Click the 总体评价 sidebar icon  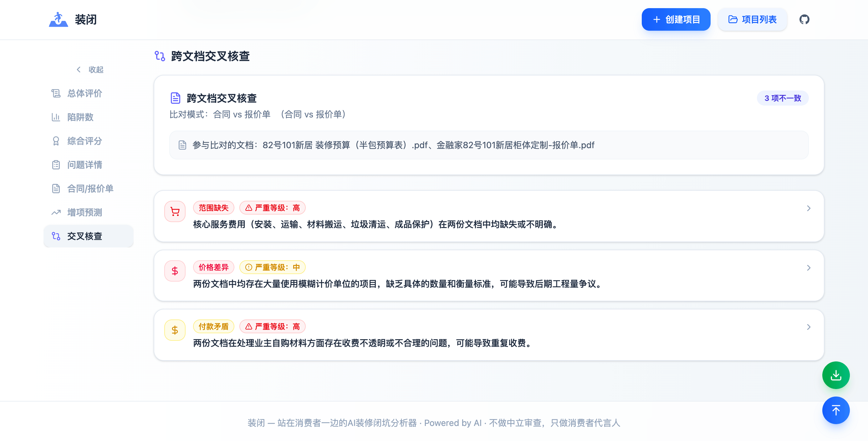click(x=56, y=93)
